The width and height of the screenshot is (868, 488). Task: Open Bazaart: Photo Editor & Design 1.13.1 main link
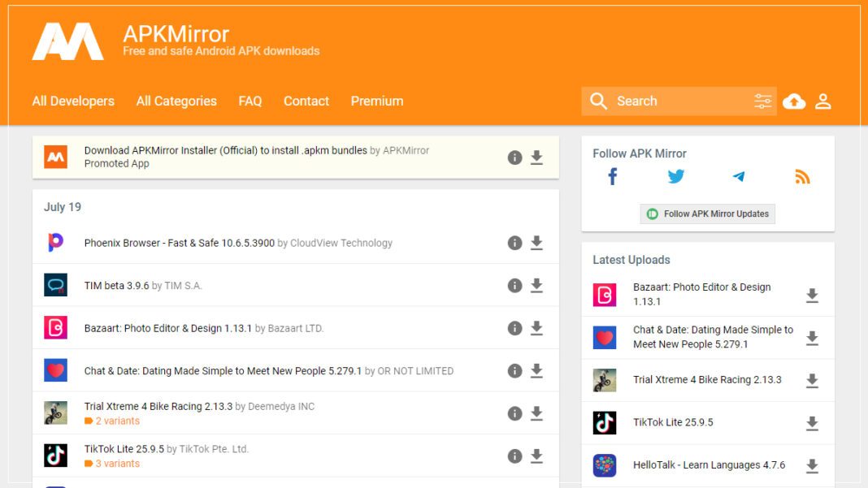coord(168,328)
